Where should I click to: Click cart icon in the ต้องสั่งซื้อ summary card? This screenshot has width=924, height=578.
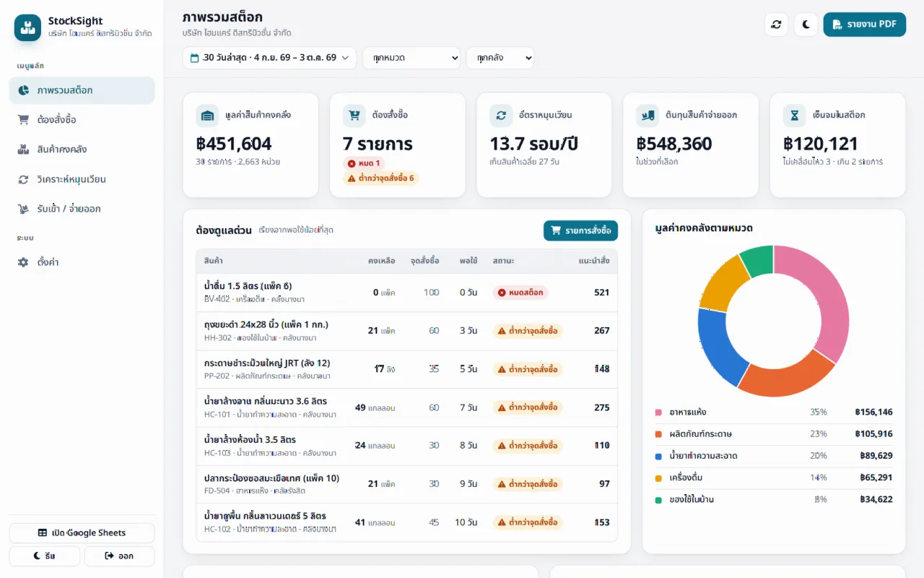(x=354, y=116)
